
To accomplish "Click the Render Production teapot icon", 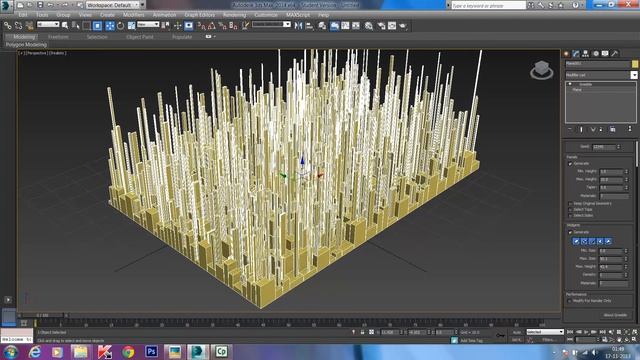I will 403,26.
